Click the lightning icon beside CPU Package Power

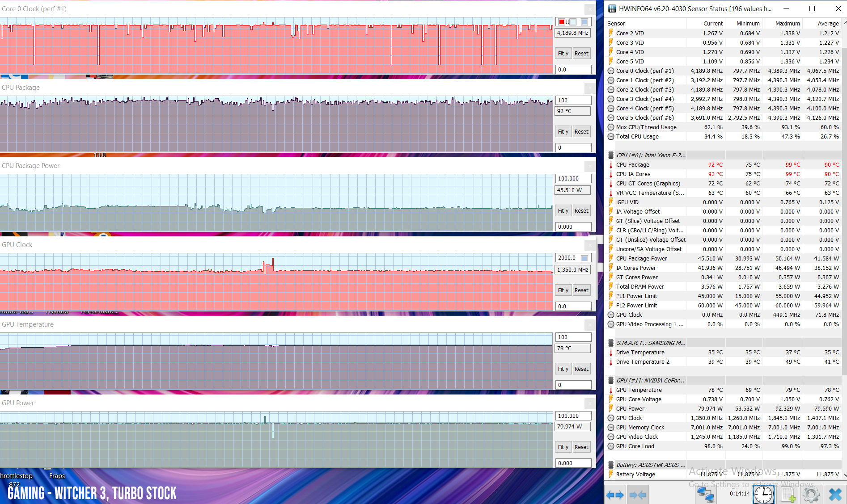pyautogui.click(x=611, y=259)
